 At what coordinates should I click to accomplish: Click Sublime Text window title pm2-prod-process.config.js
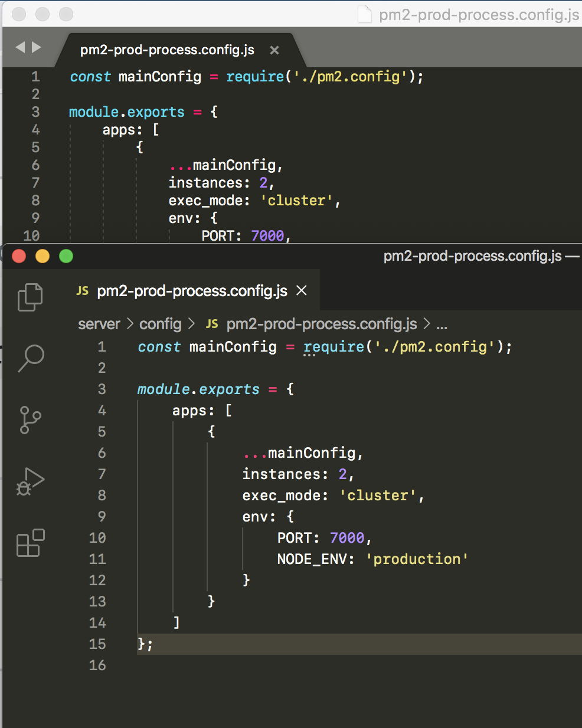[479, 15]
